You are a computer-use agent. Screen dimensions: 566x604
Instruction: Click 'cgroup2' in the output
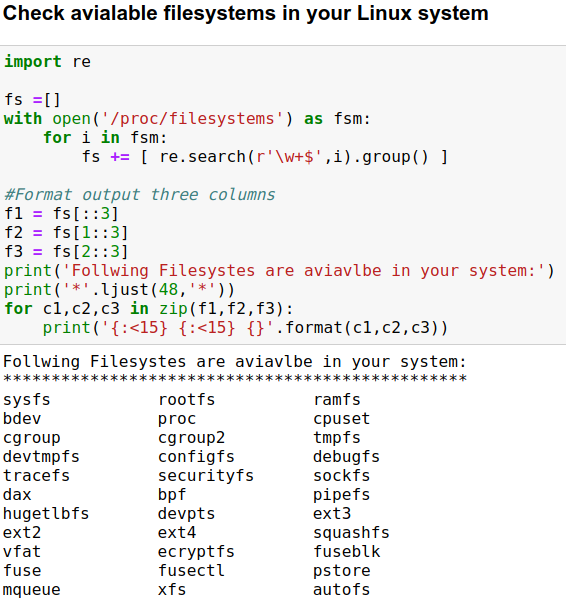pyautogui.click(x=191, y=438)
